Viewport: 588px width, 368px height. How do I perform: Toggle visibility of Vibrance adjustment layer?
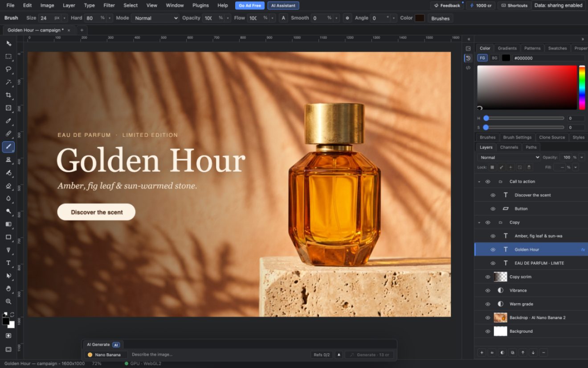coord(488,290)
